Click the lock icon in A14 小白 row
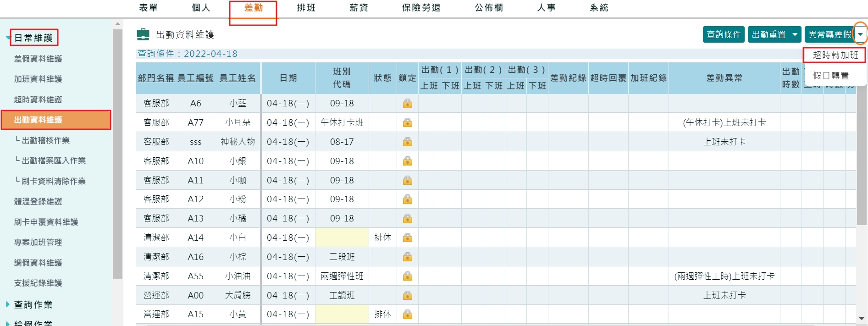Image resolution: width=868 pixels, height=326 pixels. (407, 238)
